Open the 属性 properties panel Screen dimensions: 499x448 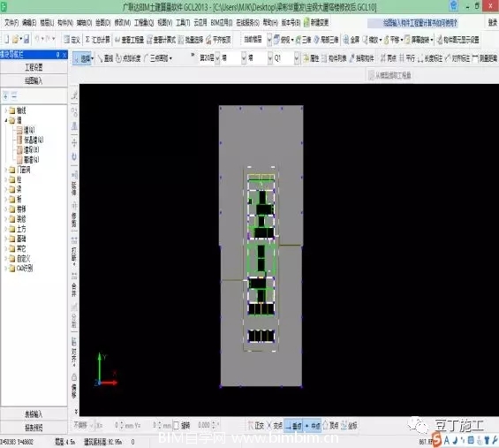click(311, 58)
